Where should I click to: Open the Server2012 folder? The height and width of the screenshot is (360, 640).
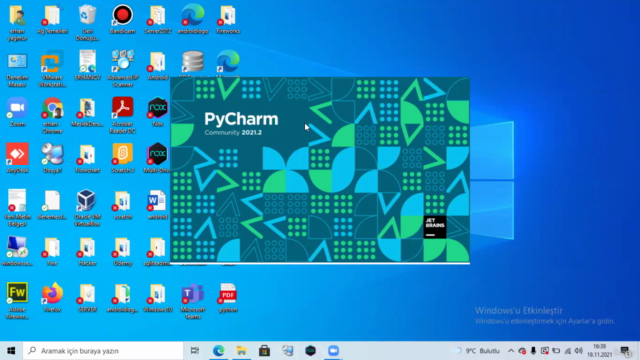click(x=158, y=19)
